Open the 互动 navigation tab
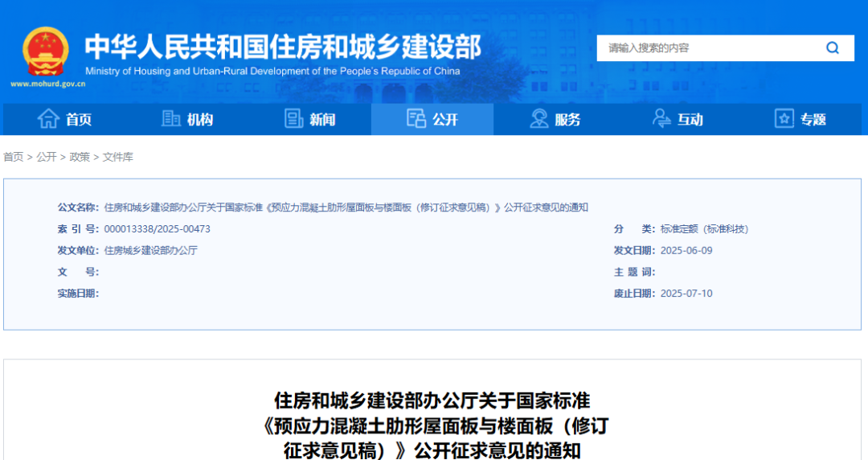This screenshot has height=460, width=868. coord(678,119)
